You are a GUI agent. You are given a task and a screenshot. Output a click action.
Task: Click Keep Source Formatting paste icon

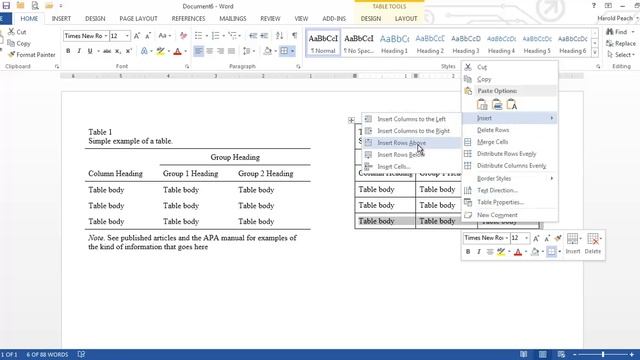tap(482, 105)
